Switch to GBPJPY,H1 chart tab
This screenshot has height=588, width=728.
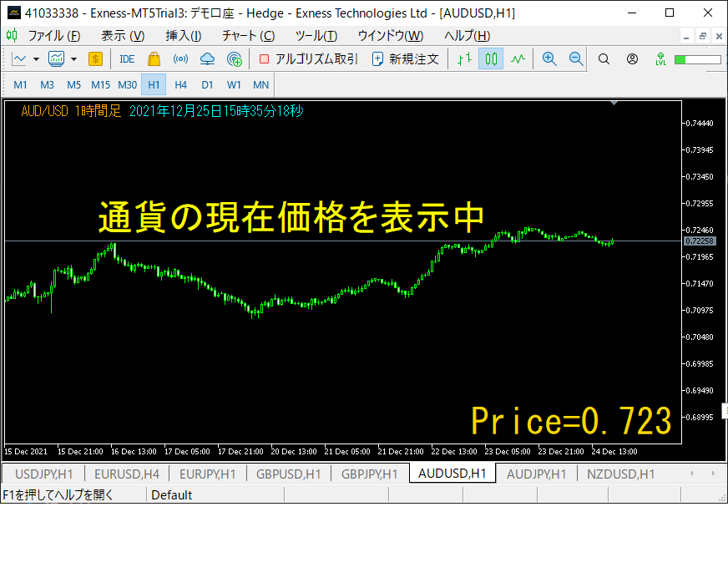point(370,474)
